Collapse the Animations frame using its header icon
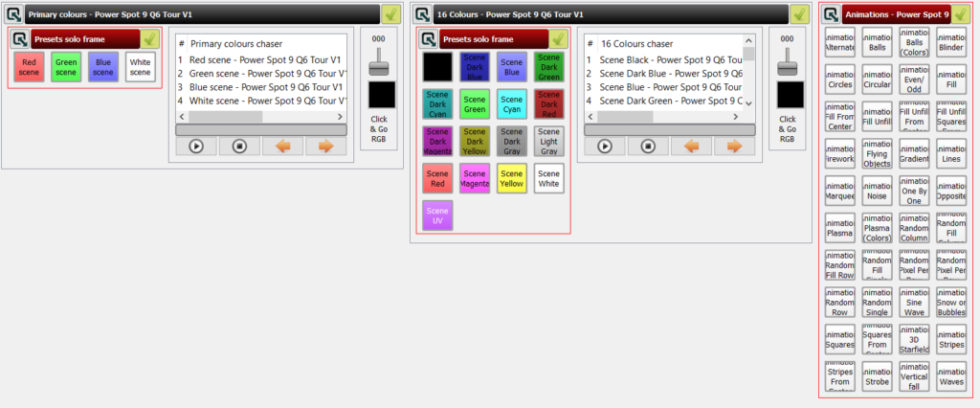 click(x=831, y=14)
